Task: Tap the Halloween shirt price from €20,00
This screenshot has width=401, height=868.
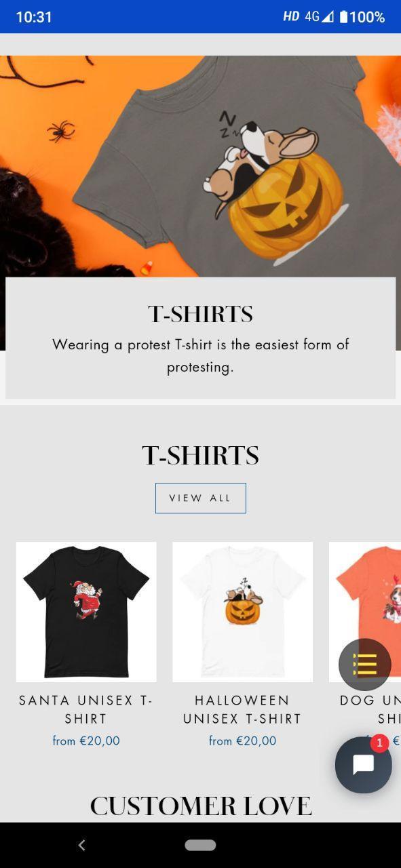Action: 242,741
